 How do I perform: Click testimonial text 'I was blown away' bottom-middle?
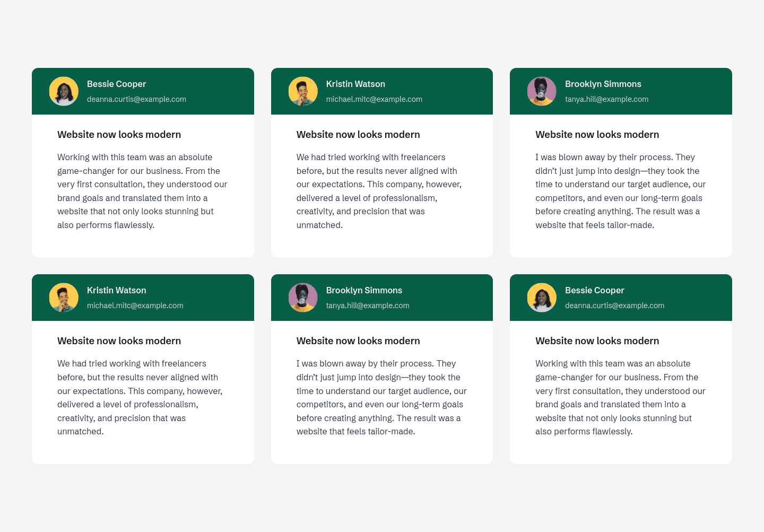[381, 397]
